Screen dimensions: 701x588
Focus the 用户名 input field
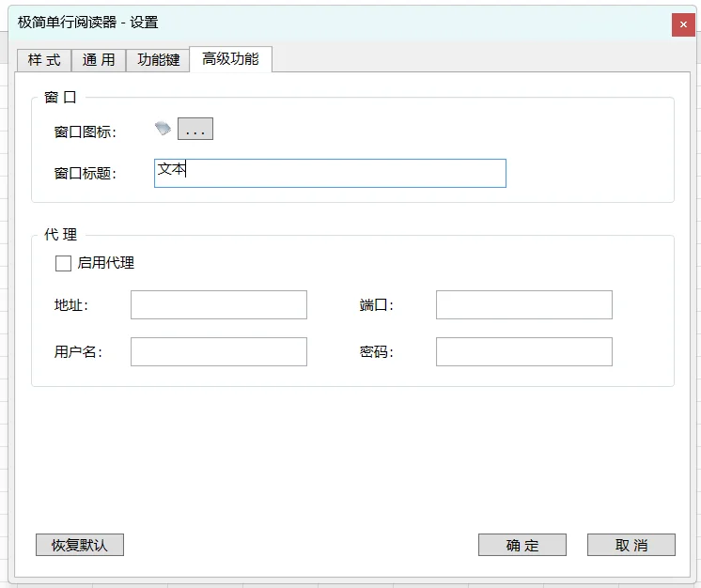tap(219, 351)
